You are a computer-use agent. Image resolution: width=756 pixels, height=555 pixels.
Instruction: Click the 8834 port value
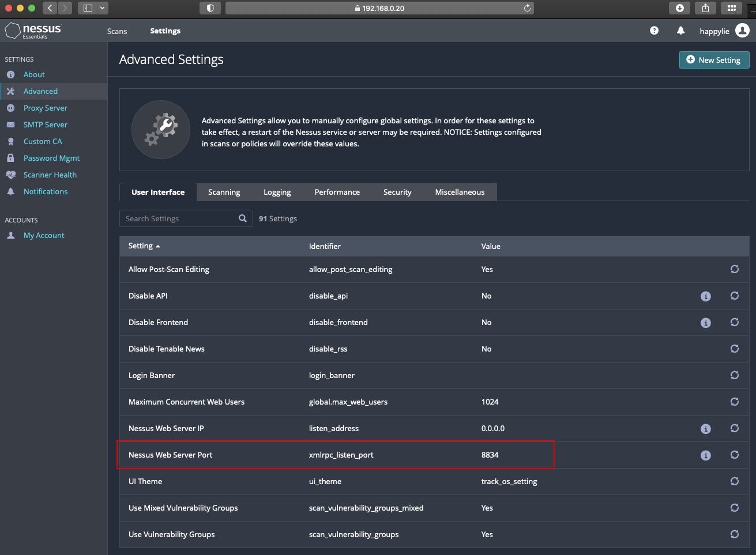[x=490, y=455]
